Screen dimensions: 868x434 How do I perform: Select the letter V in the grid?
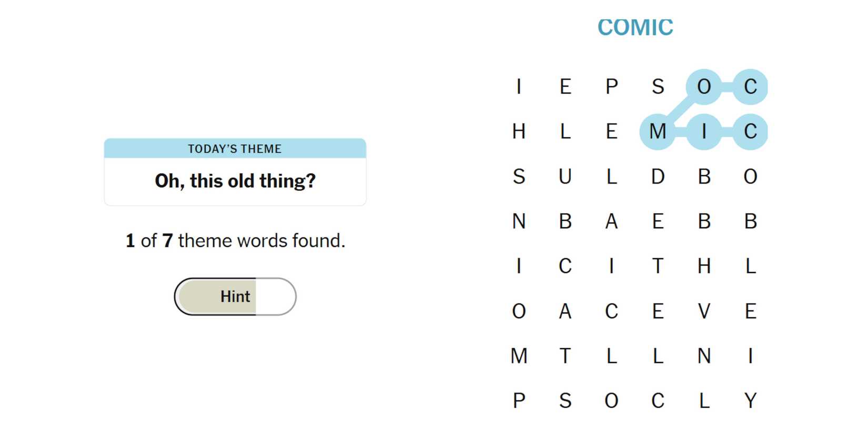coord(704,311)
